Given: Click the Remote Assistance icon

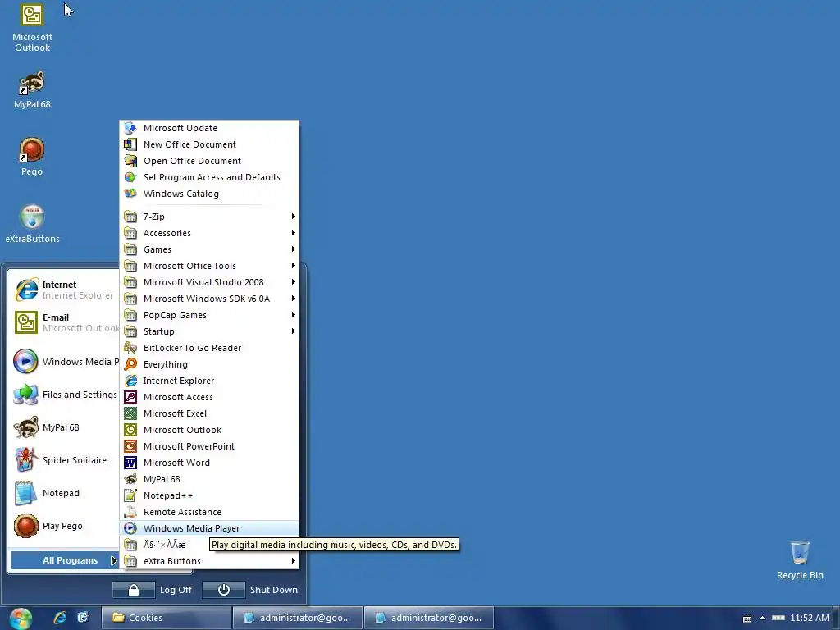Looking at the screenshot, I should (130, 512).
